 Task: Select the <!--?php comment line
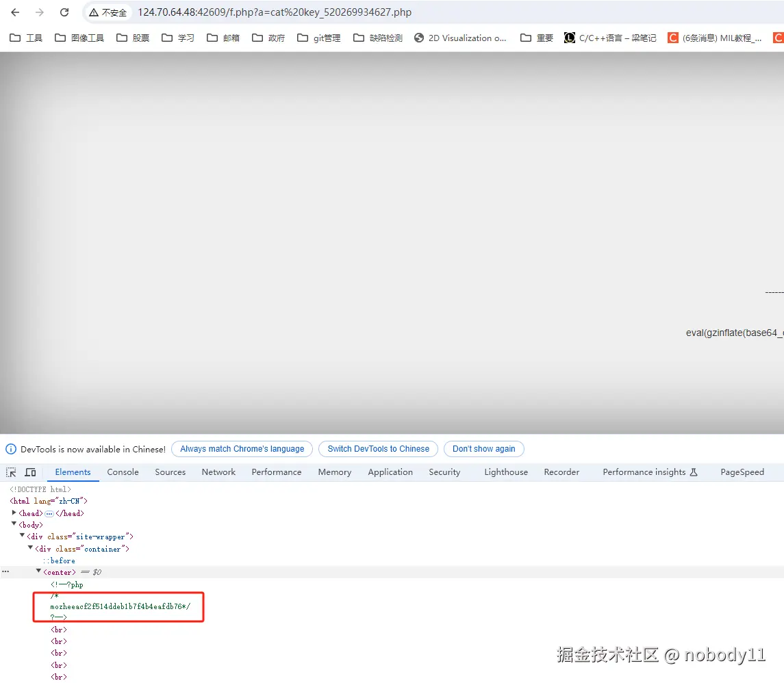click(67, 584)
